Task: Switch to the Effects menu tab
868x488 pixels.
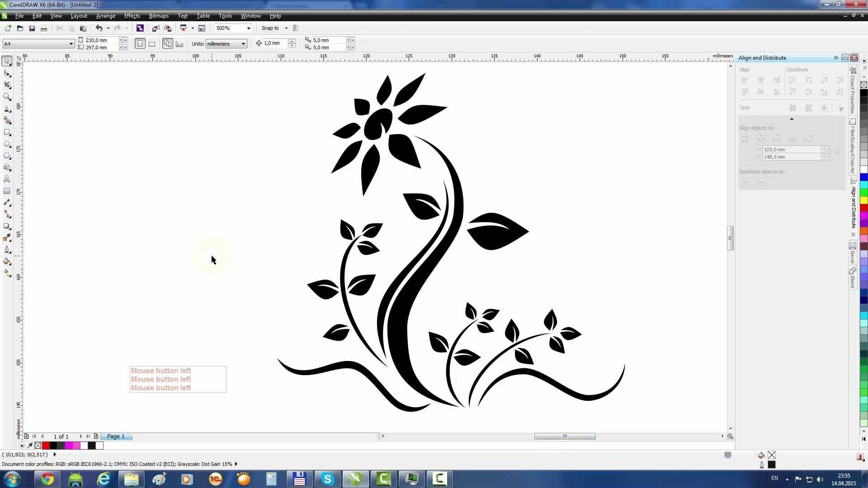Action: [132, 15]
